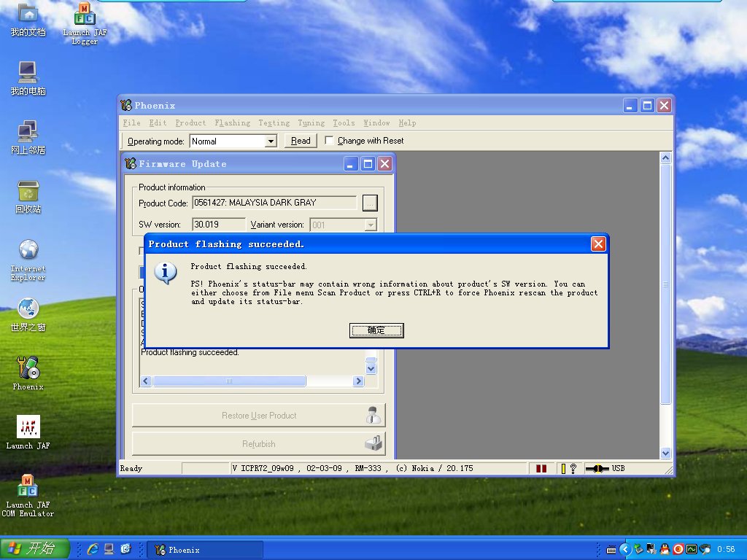Click the language bar keyboard icon
747x560 pixels.
pos(611,550)
